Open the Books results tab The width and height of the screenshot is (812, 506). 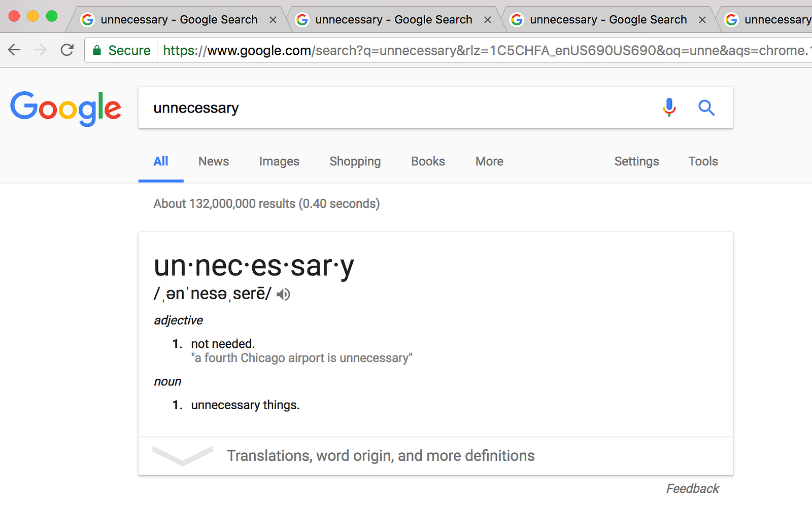click(428, 161)
